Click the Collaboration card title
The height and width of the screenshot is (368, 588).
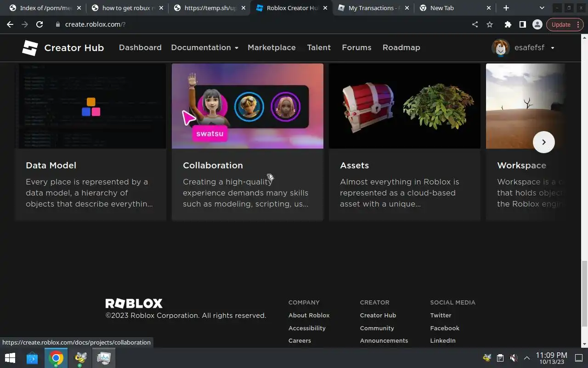tap(213, 165)
